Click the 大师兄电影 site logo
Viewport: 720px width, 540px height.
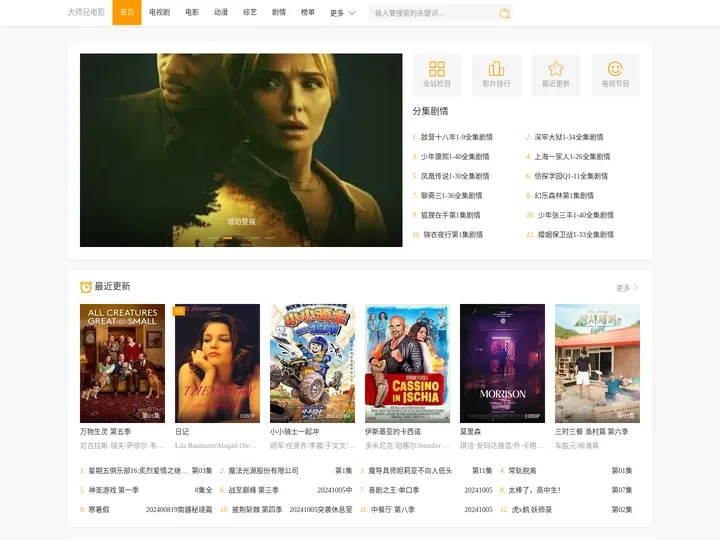pos(86,12)
